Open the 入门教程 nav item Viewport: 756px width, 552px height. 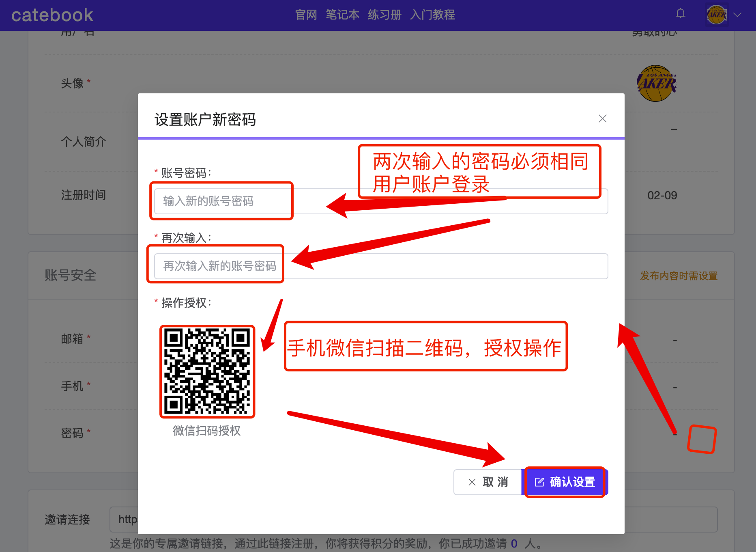pyautogui.click(x=433, y=15)
